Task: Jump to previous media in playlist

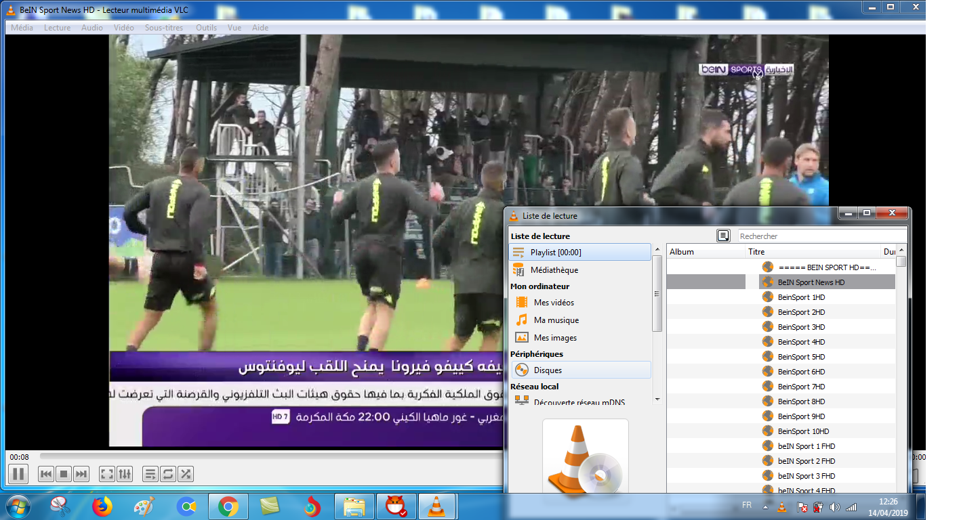Action: [x=46, y=474]
